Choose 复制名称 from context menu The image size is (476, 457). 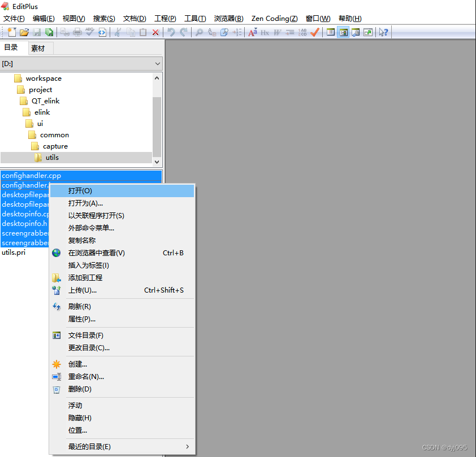tap(122, 241)
